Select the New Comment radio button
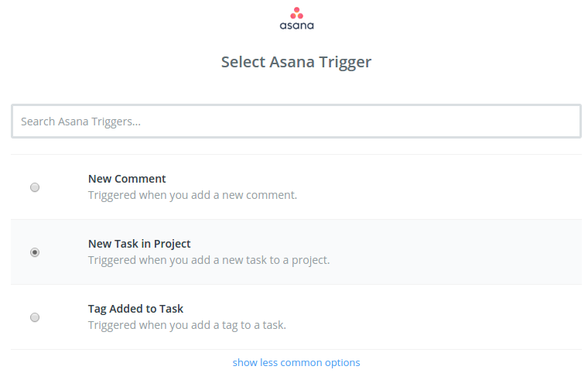 pyautogui.click(x=35, y=187)
